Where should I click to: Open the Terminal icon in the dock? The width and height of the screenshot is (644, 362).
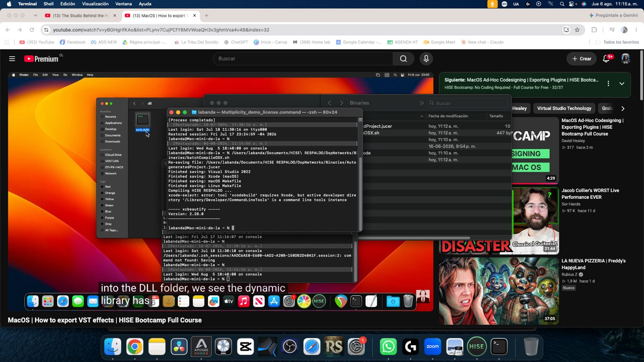coord(499,347)
